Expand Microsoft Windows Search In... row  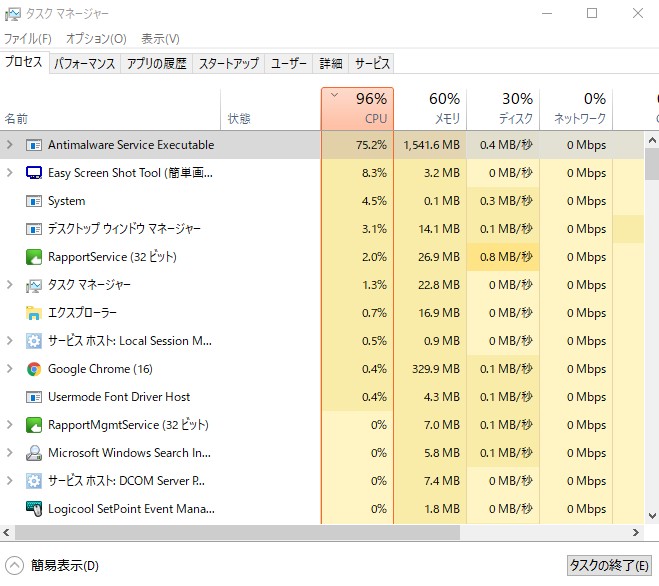(x=10, y=453)
